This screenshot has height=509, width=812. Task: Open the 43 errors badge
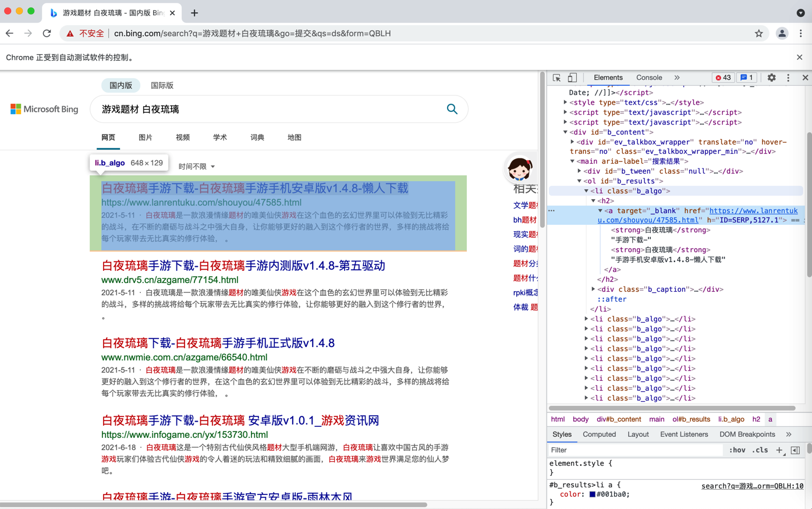[x=723, y=77]
